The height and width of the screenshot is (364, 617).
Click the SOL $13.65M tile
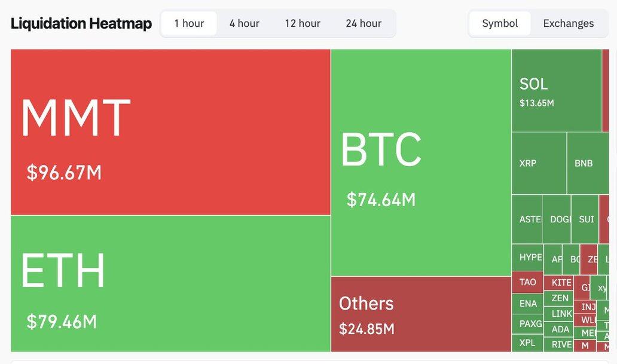(x=557, y=90)
